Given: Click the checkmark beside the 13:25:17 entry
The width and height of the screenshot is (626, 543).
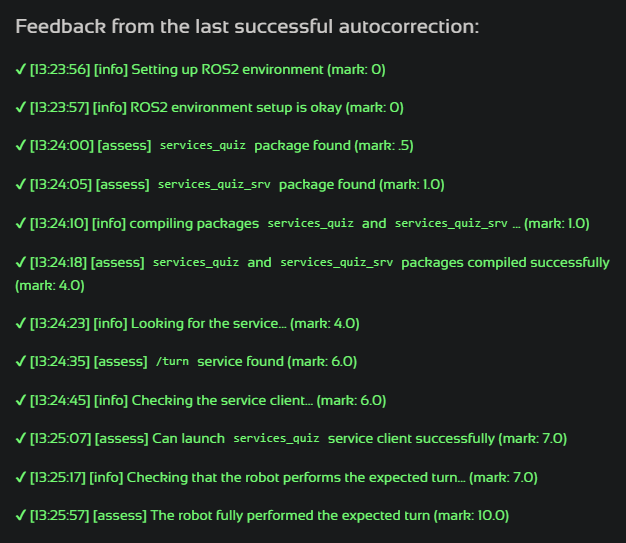Looking at the screenshot, I should 21,477.
